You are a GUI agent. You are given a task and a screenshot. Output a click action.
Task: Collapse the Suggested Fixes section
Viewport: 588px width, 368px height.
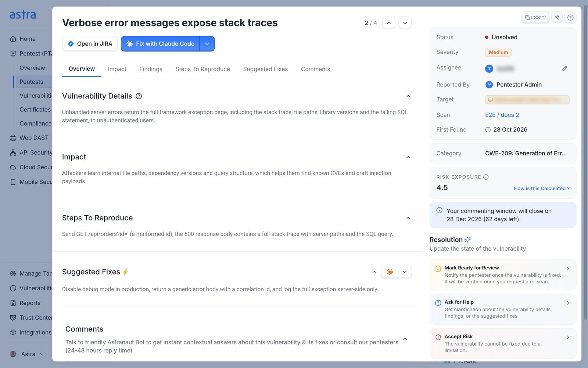click(x=374, y=272)
